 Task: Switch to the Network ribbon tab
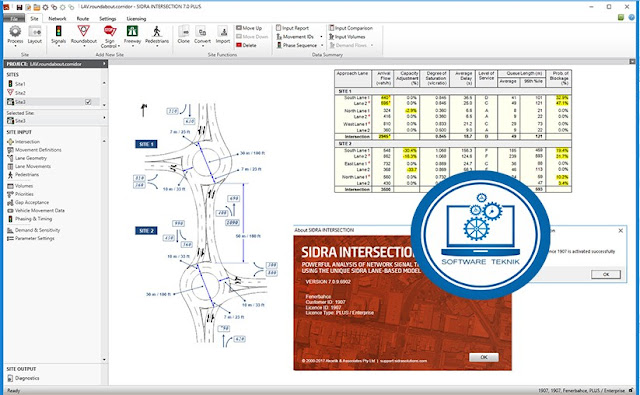57,19
